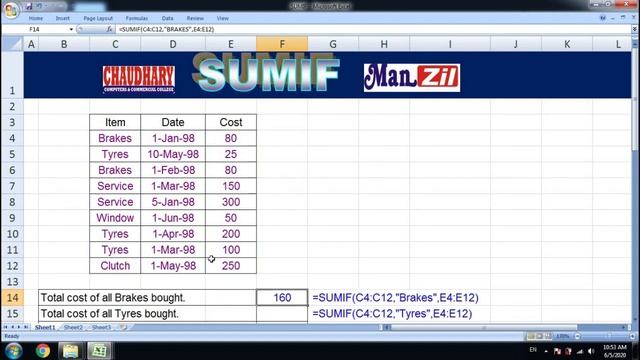The width and height of the screenshot is (640, 360).
Task: Insert new worksheet tab icon
Action: (x=122, y=327)
